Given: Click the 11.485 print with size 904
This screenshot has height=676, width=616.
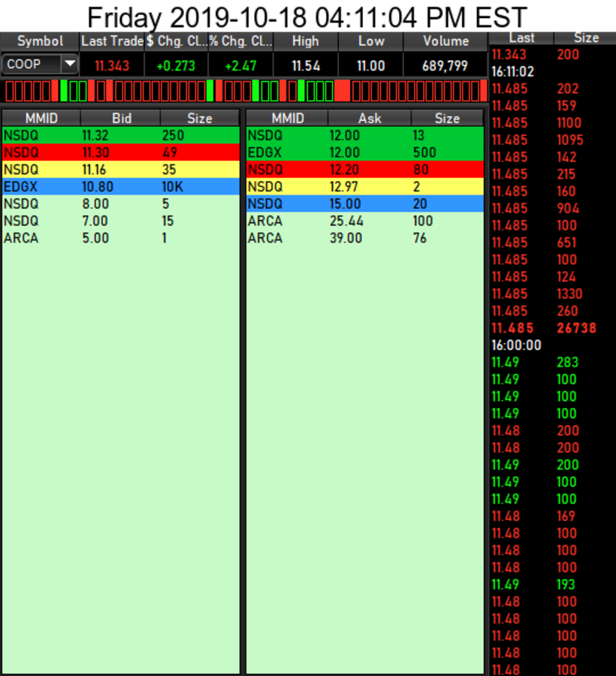Looking at the screenshot, I should coord(553,209).
